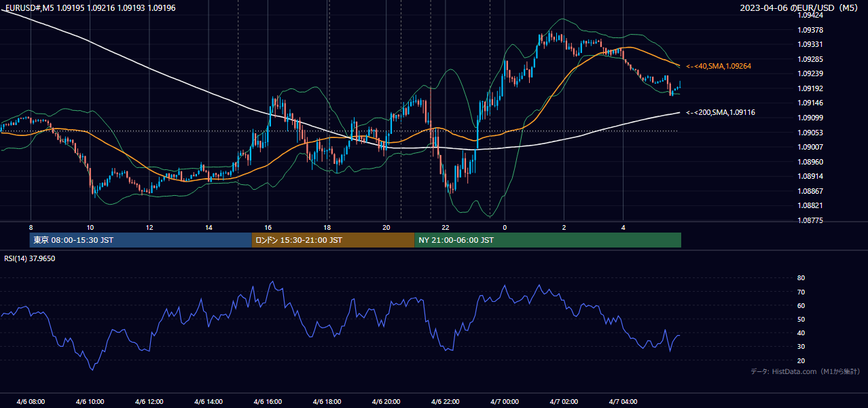Click the hour label 22 on chart axis
Image resolution: width=868 pixels, height=408 pixels.
click(446, 227)
